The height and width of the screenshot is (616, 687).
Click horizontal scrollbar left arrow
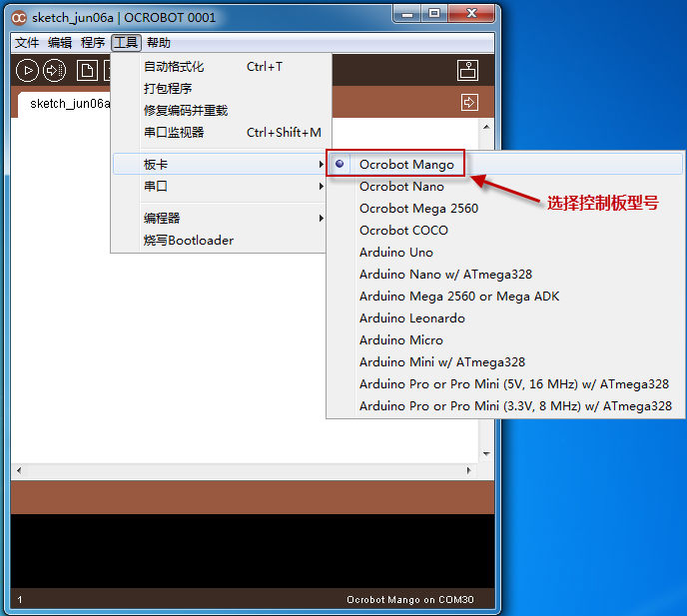click(x=18, y=470)
